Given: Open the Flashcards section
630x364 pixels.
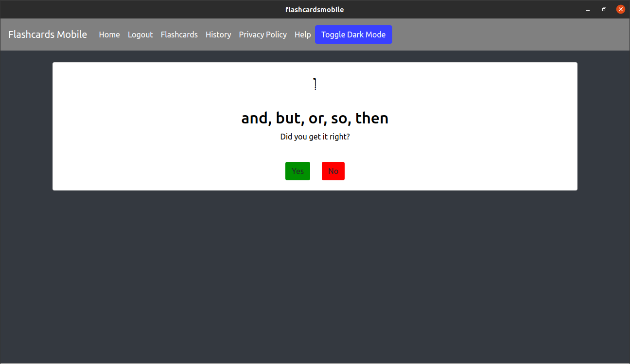Looking at the screenshot, I should 179,35.
